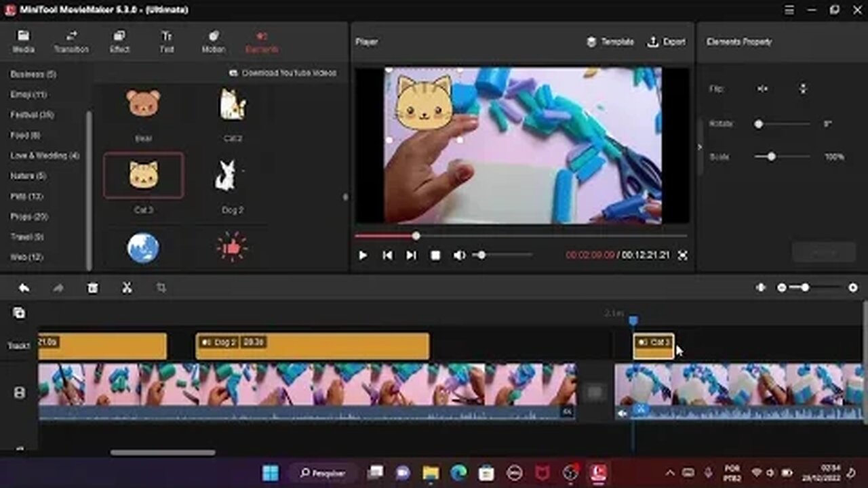This screenshot has height=488, width=868.
Task: Split clip with the scissors icon
Action: pyautogui.click(x=127, y=288)
